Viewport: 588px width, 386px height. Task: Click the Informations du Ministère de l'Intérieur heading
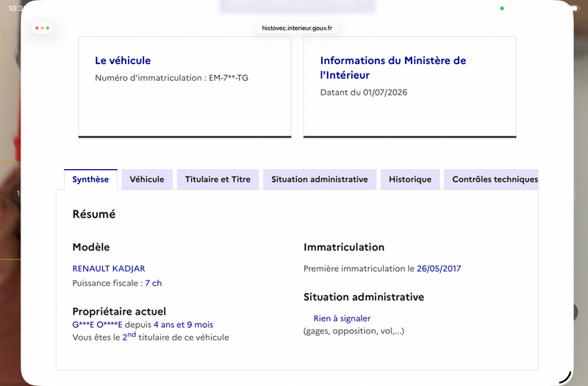393,68
